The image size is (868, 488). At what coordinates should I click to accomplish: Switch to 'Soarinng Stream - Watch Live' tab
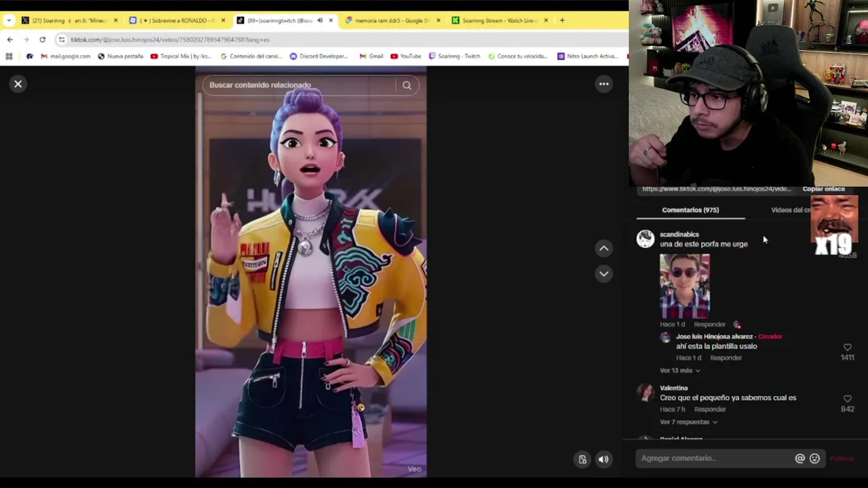tap(498, 20)
